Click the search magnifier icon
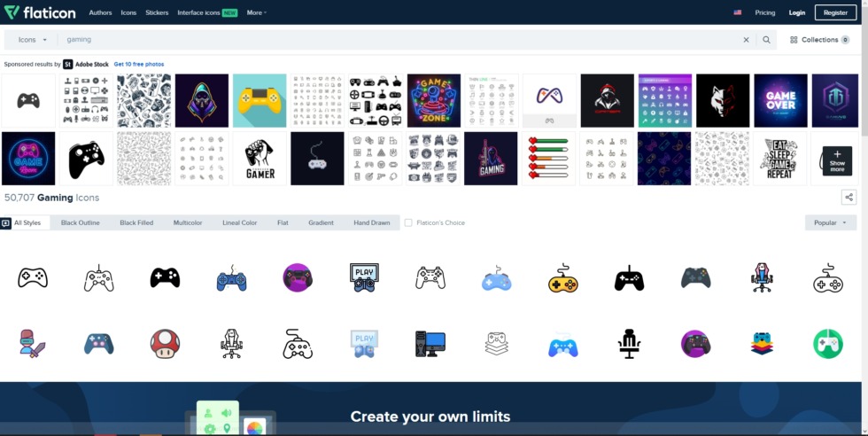This screenshot has width=868, height=436. point(766,40)
